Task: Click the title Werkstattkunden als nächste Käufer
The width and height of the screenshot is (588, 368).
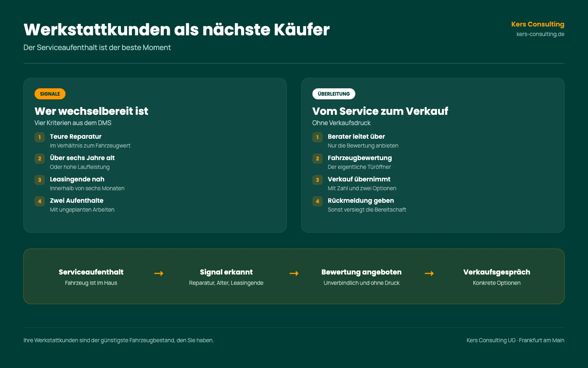Action: click(x=176, y=29)
